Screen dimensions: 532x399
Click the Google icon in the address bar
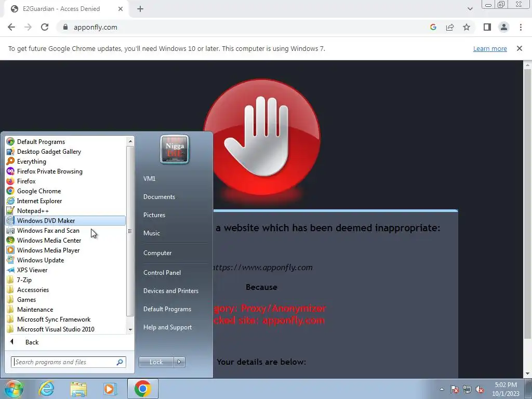(x=433, y=27)
